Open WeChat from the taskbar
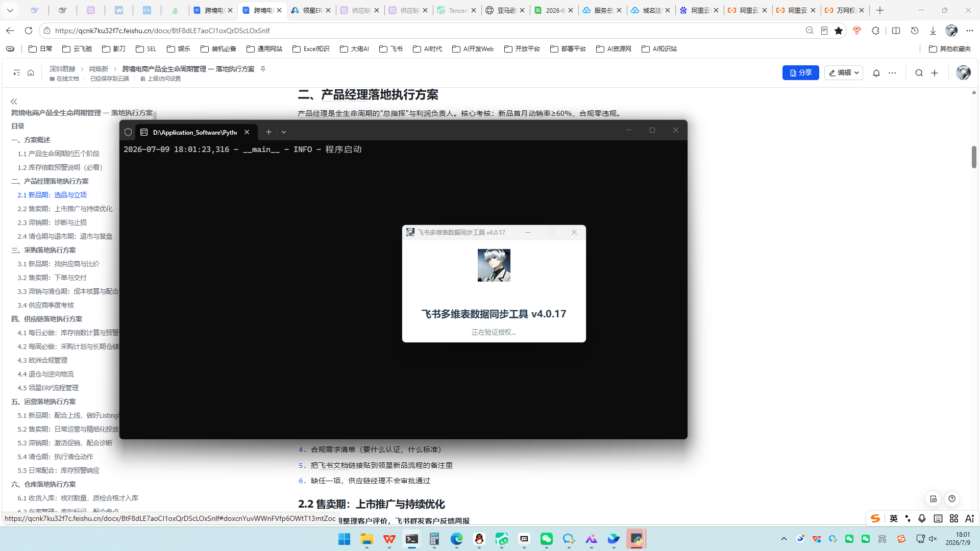 pos(547,539)
